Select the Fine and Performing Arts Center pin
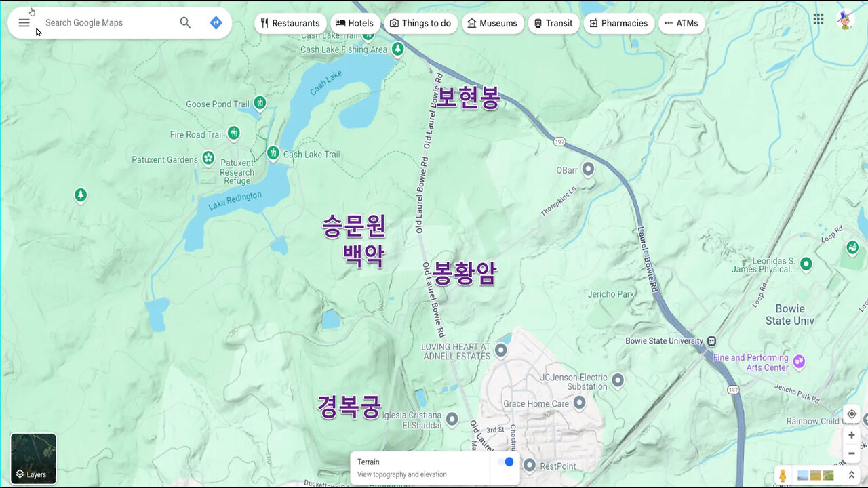868x488 pixels. click(799, 361)
